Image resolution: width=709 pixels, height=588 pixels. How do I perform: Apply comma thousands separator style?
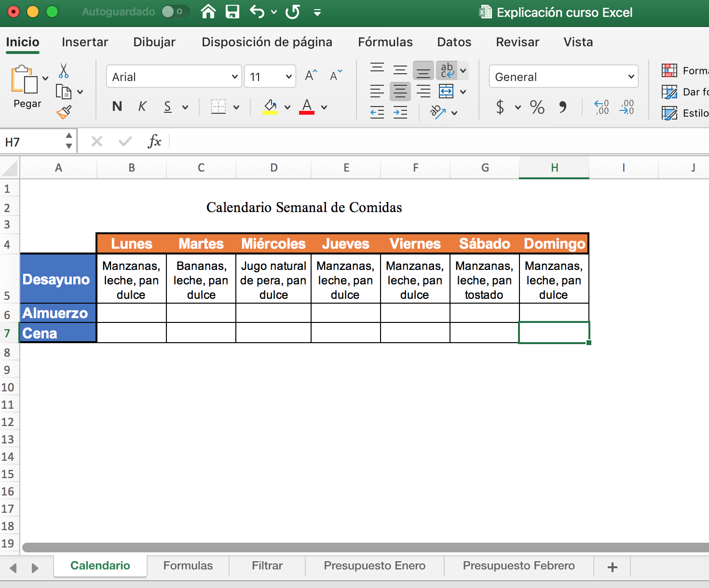[x=563, y=107]
